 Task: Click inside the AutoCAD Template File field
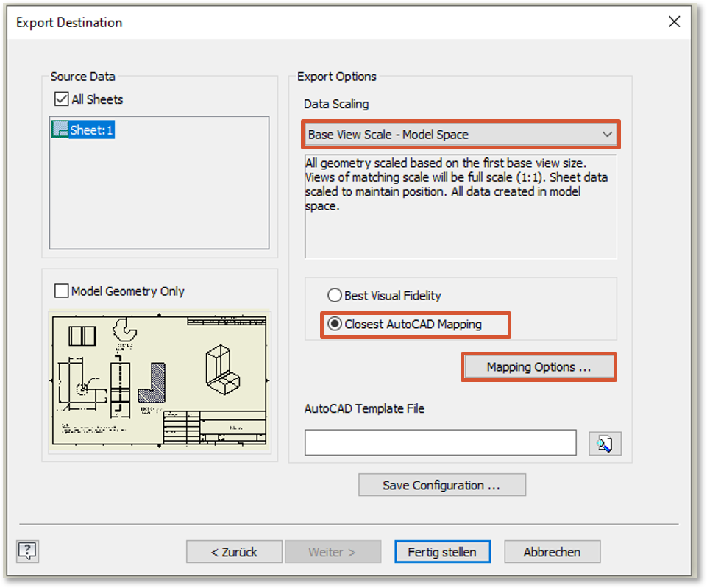[x=440, y=443]
